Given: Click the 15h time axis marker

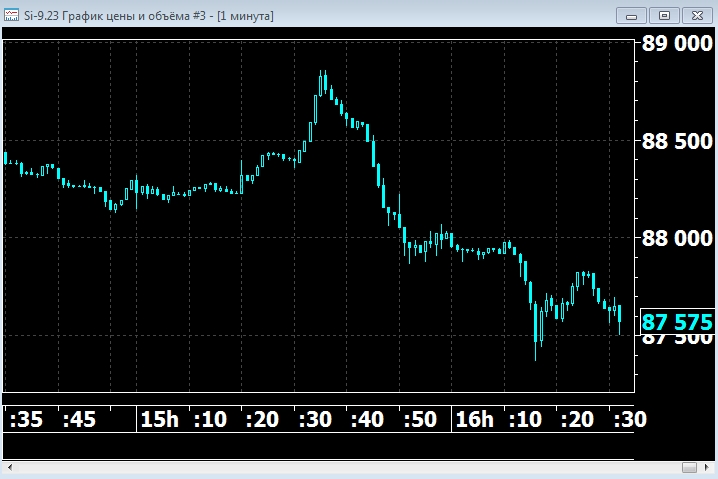Looking at the screenshot, I should 159,419.
